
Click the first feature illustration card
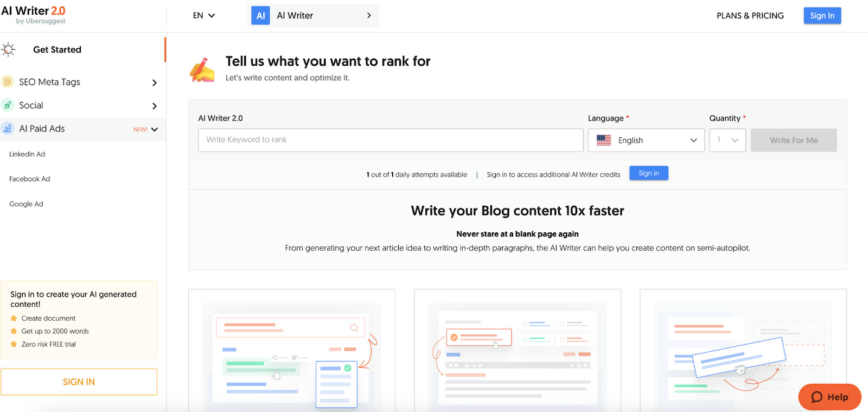click(292, 350)
